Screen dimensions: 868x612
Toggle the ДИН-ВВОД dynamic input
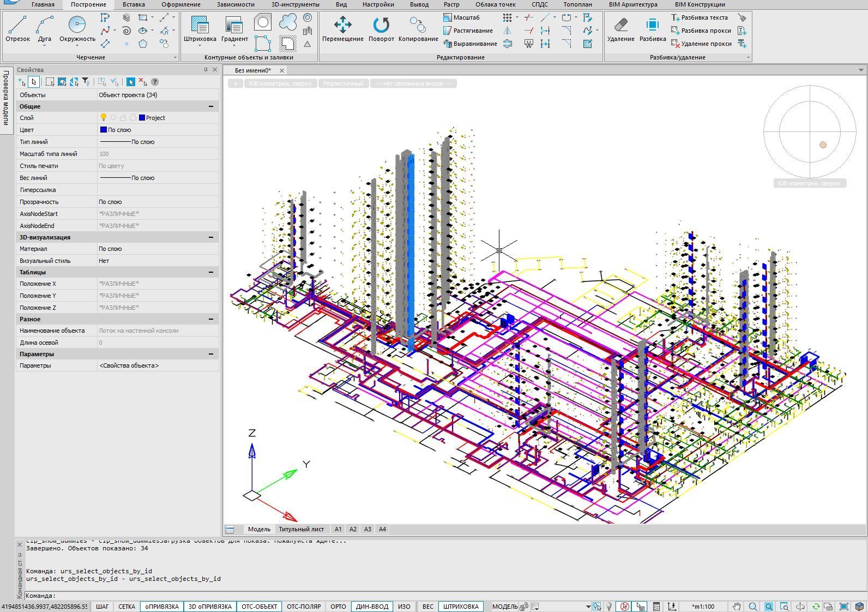[x=372, y=607]
